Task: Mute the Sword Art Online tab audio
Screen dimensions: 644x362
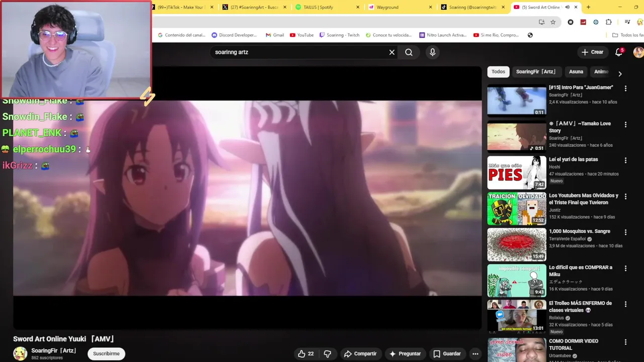Action: point(567,7)
